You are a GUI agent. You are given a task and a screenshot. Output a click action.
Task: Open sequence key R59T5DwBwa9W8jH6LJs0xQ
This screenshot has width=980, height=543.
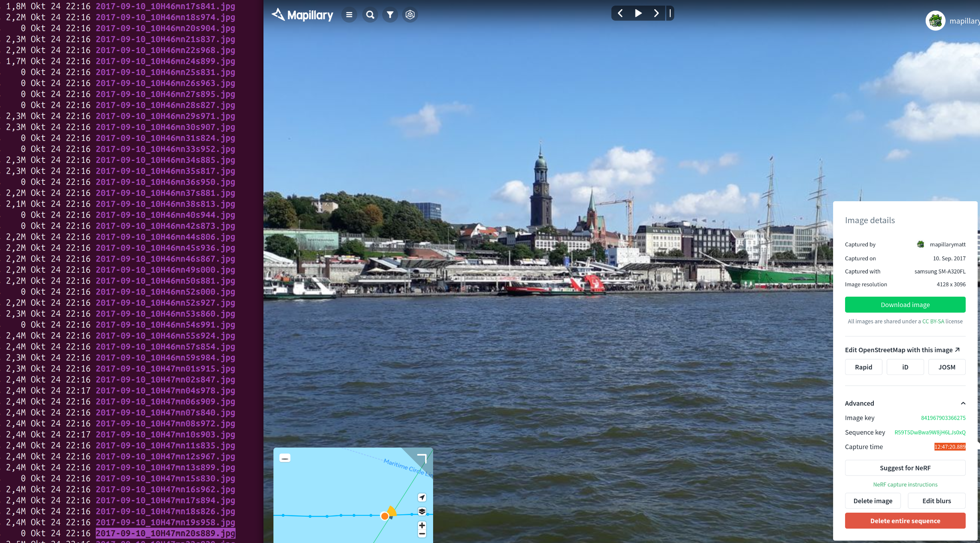pos(930,432)
